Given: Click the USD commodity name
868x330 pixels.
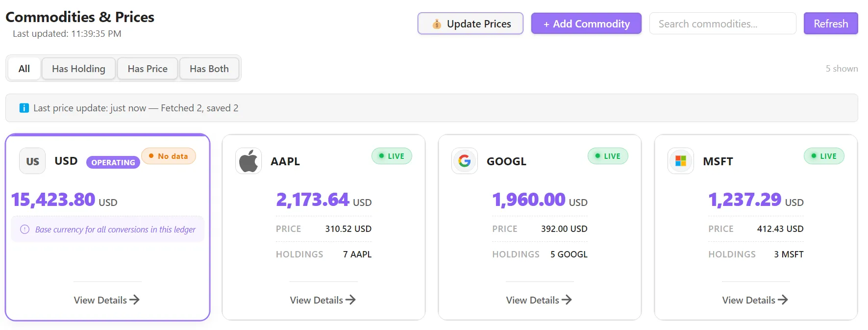Looking at the screenshot, I should (66, 161).
